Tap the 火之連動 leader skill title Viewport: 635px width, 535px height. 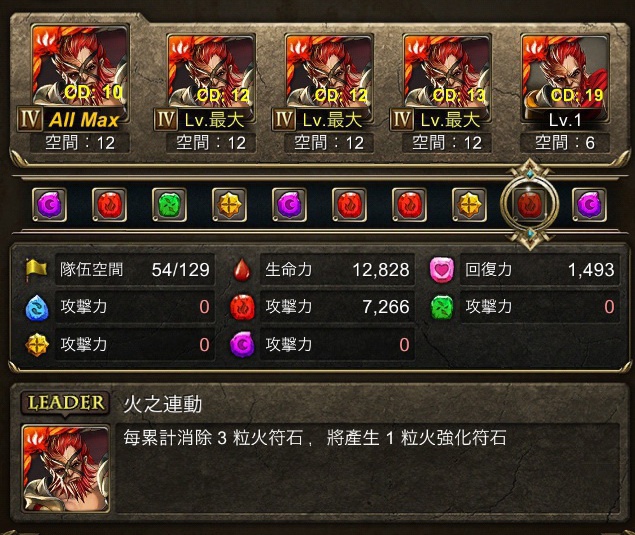162,404
